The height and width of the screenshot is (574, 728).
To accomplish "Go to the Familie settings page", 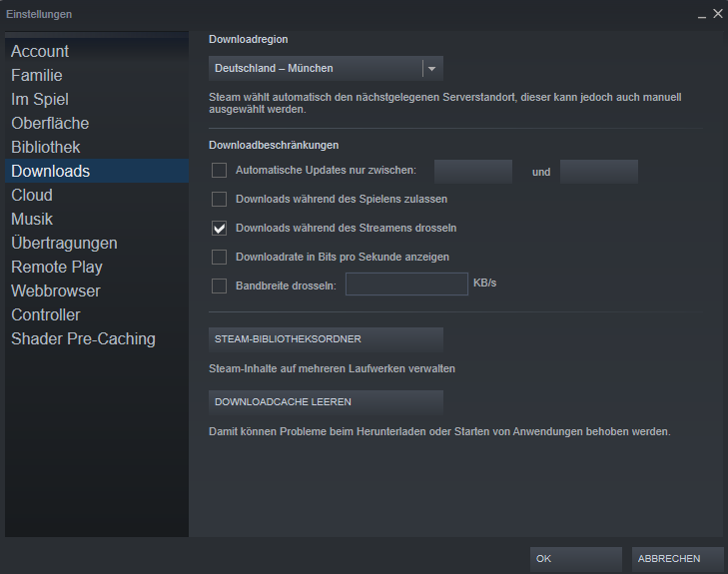I will [x=97, y=75].
